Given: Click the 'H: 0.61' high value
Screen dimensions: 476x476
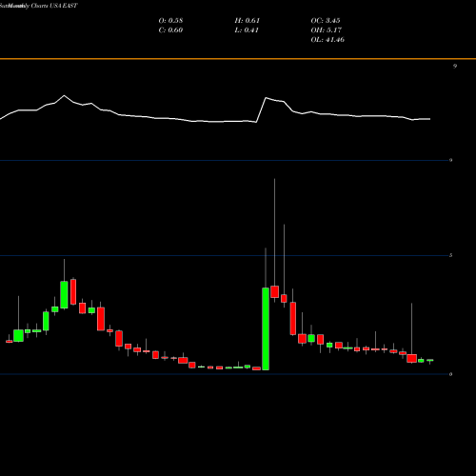Looking at the screenshot, I should point(248,21).
